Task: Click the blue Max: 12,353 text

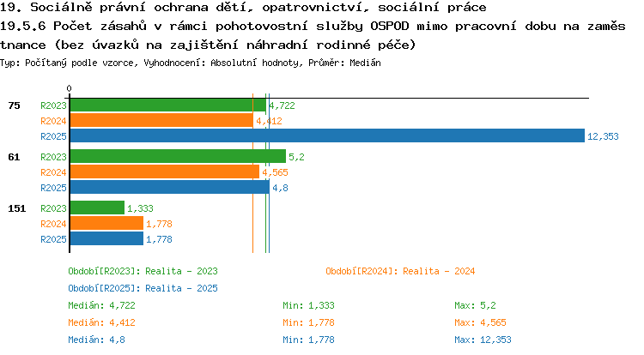Action: coord(483,340)
